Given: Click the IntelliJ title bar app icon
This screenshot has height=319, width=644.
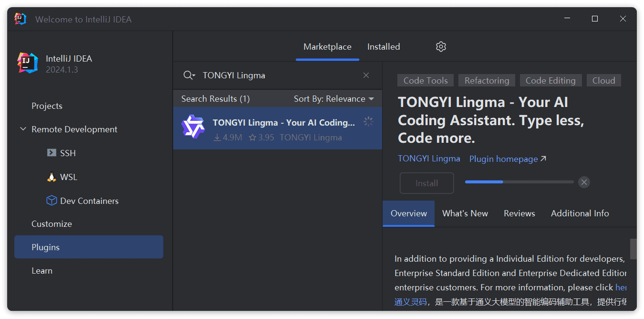Looking at the screenshot, I should pos(21,19).
